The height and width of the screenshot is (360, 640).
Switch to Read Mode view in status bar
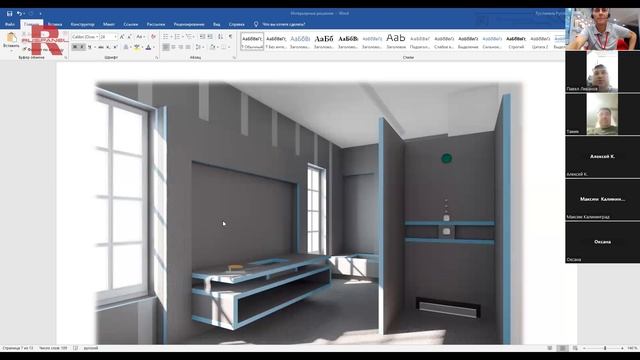point(550,348)
